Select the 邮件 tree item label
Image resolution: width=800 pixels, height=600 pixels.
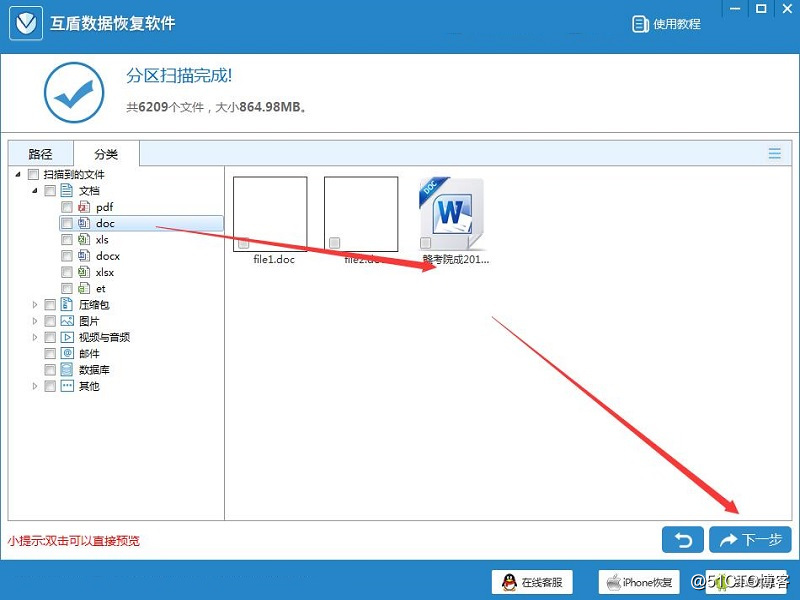[89, 354]
